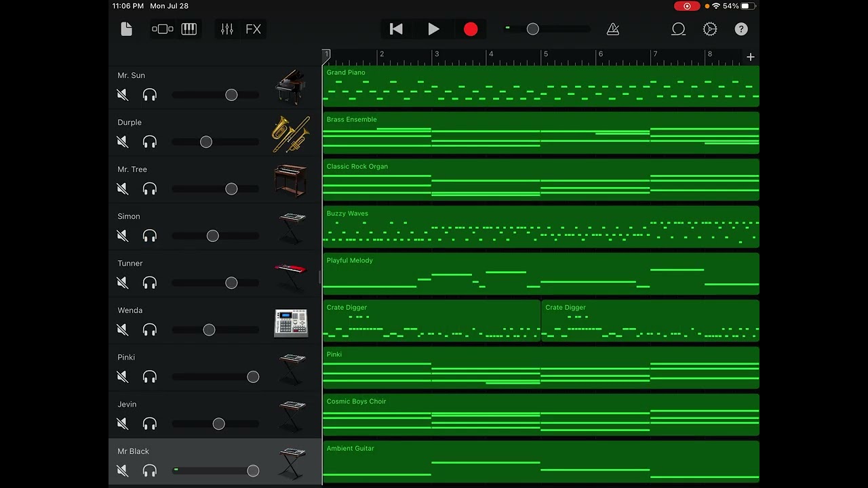Select the grand piano instrument icon
Screen dimensions: 868x488
(291, 87)
